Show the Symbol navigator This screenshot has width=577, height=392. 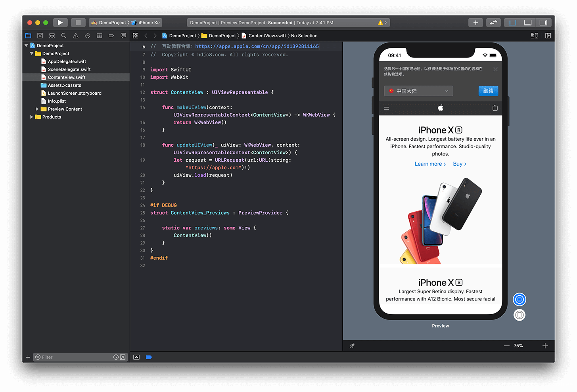point(52,36)
